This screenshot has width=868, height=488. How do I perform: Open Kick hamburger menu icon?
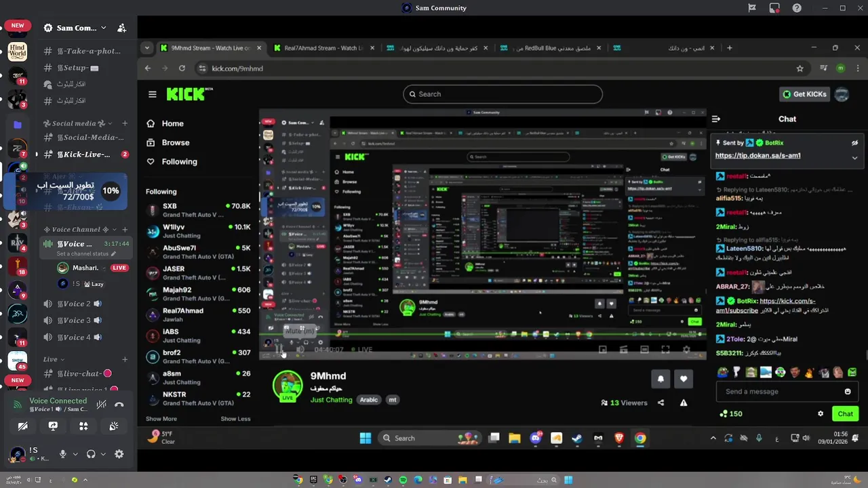(152, 94)
